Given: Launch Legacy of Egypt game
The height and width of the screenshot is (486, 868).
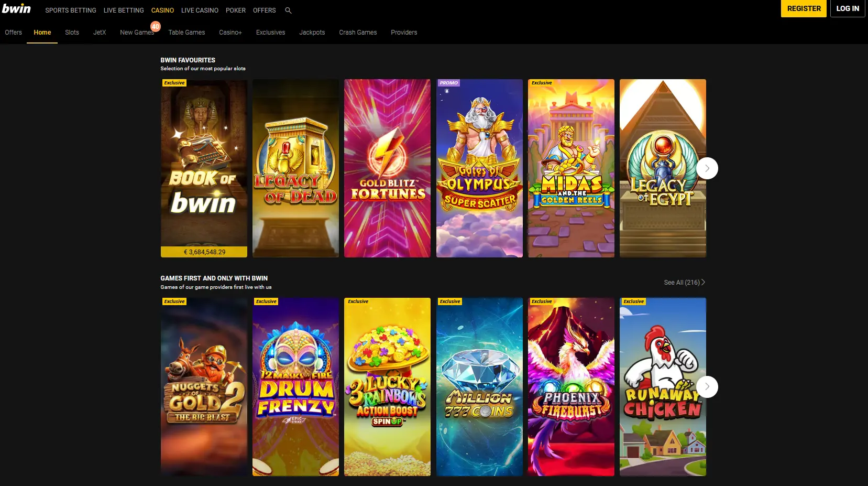Looking at the screenshot, I should pyautogui.click(x=663, y=168).
